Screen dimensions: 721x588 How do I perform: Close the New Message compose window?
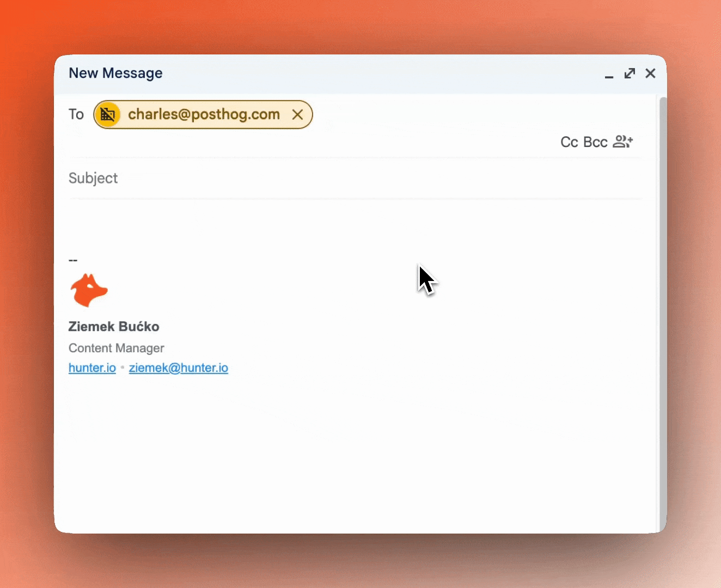pos(650,73)
